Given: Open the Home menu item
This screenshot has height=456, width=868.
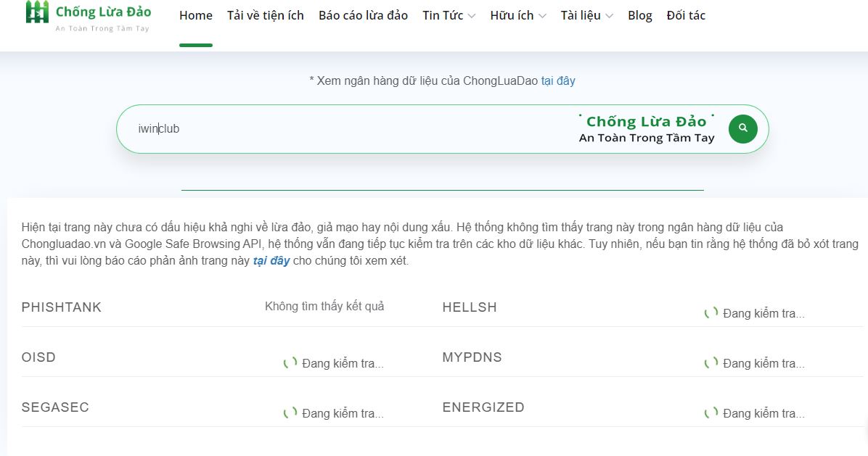Looking at the screenshot, I should pyautogui.click(x=196, y=15).
